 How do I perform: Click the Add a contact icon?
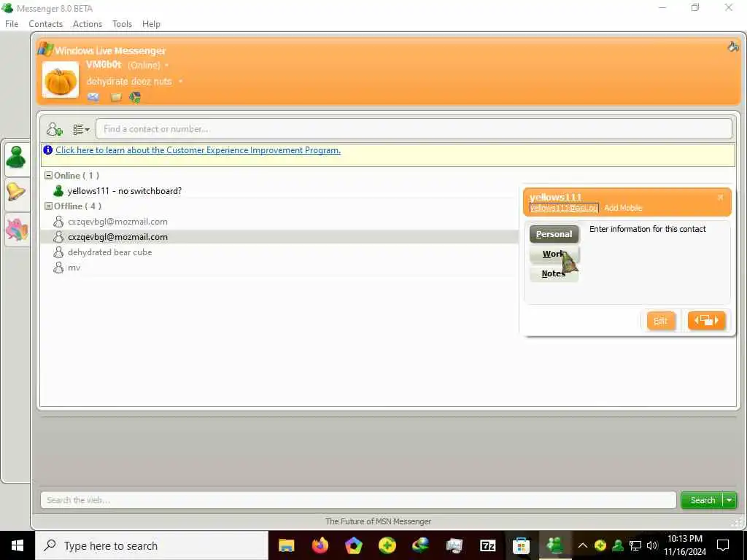click(54, 129)
